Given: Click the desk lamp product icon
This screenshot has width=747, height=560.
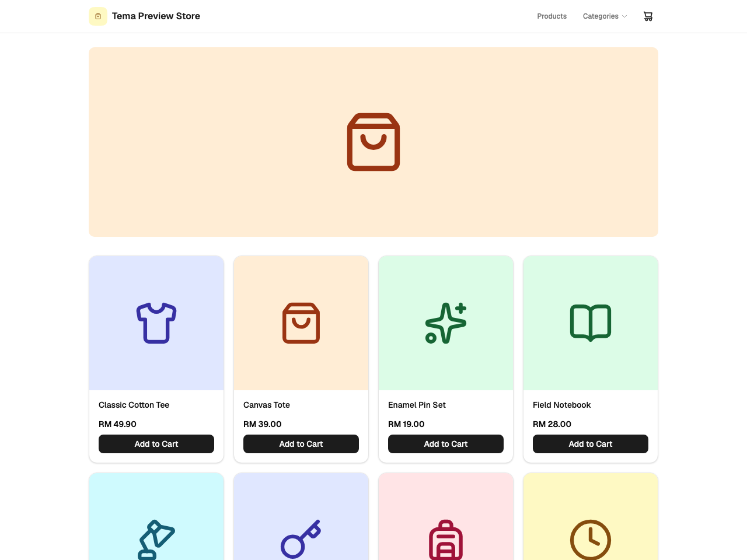Looking at the screenshot, I should [x=156, y=540].
